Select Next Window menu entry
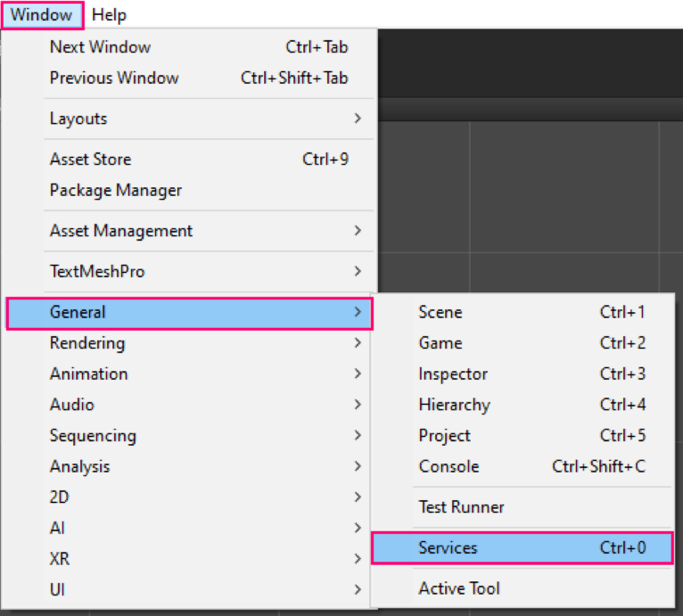This screenshot has width=683, height=616. [190, 47]
